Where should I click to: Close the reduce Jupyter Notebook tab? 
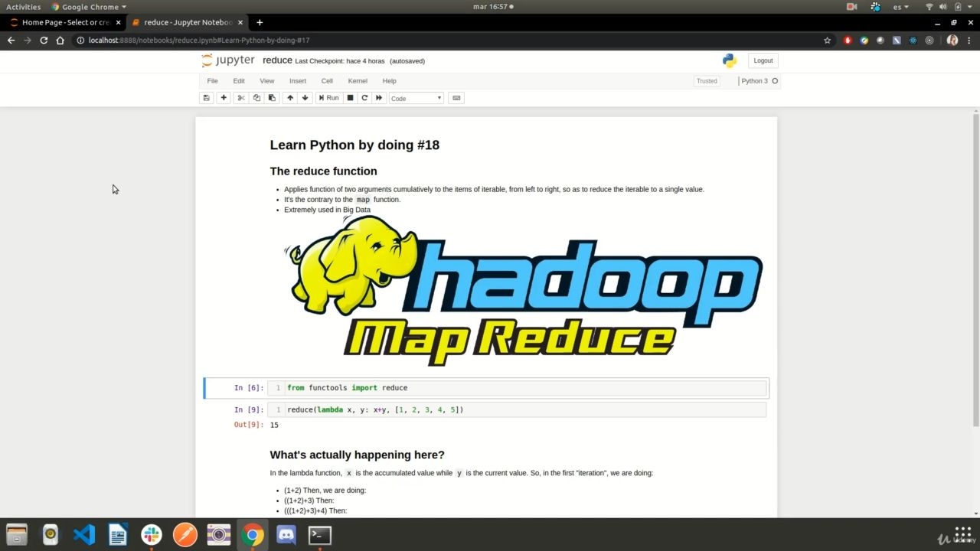click(240, 22)
